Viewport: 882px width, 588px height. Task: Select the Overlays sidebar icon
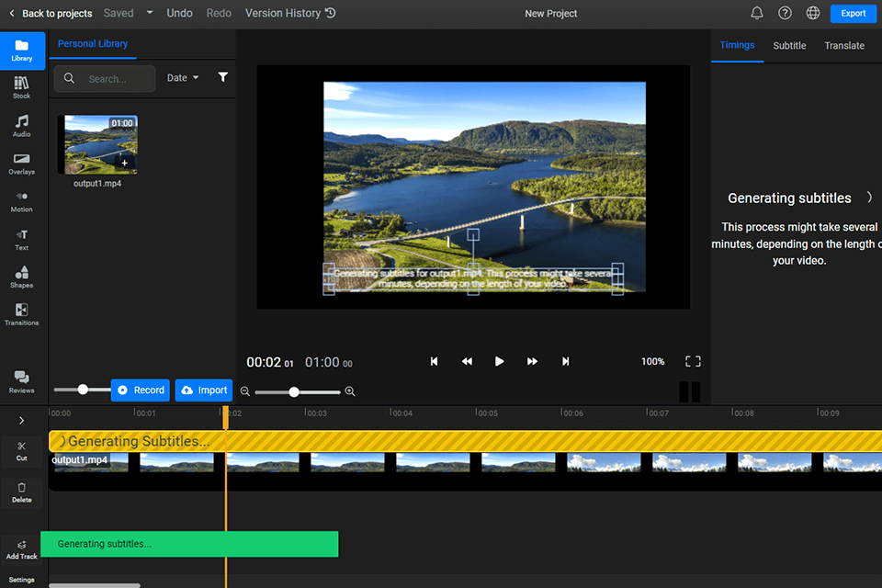(21, 164)
